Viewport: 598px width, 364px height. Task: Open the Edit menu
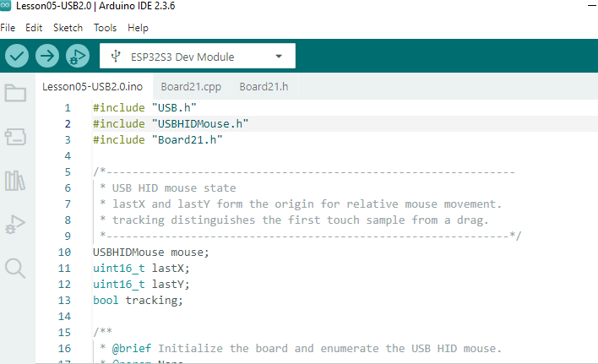34,28
